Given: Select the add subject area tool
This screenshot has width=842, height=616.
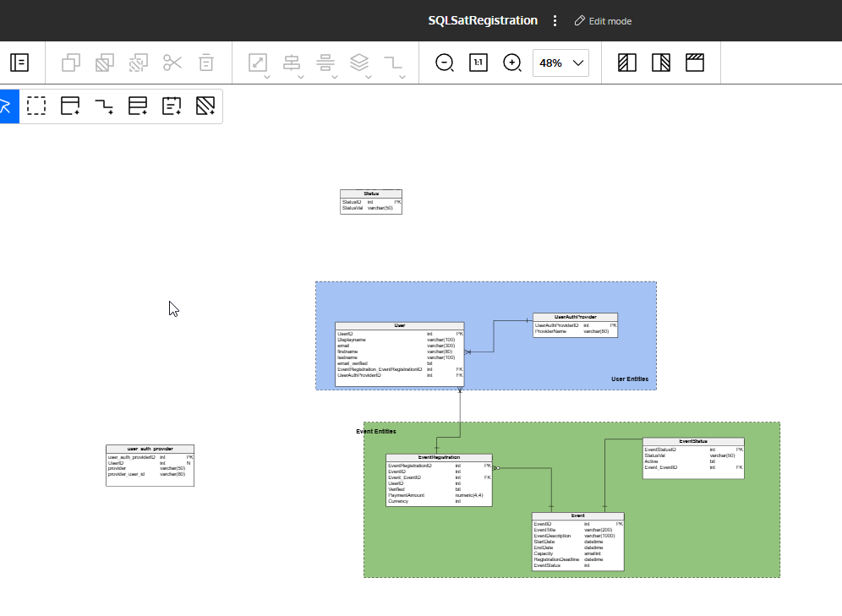Looking at the screenshot, I should [x=205, y=106].
